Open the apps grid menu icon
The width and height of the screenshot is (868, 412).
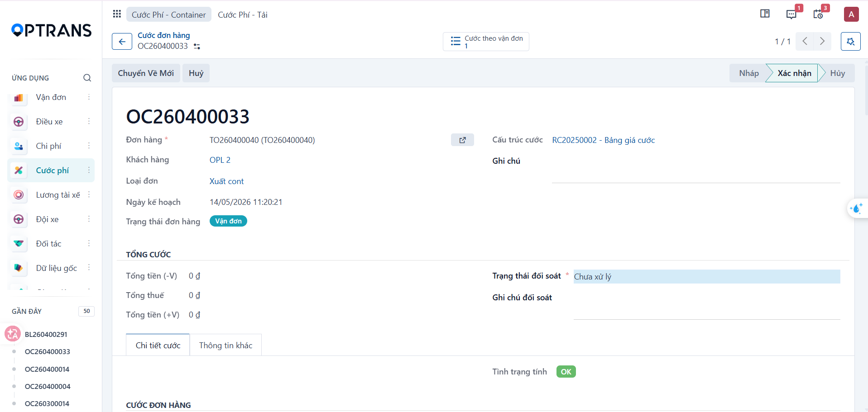click(x=117, y=14)
